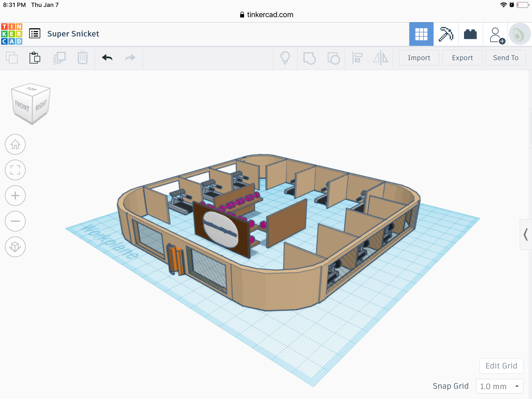The height and width of the screenshot is (399, 532).
Task: Click the tinkercad.com address bar
Action: tap(266, 15)
